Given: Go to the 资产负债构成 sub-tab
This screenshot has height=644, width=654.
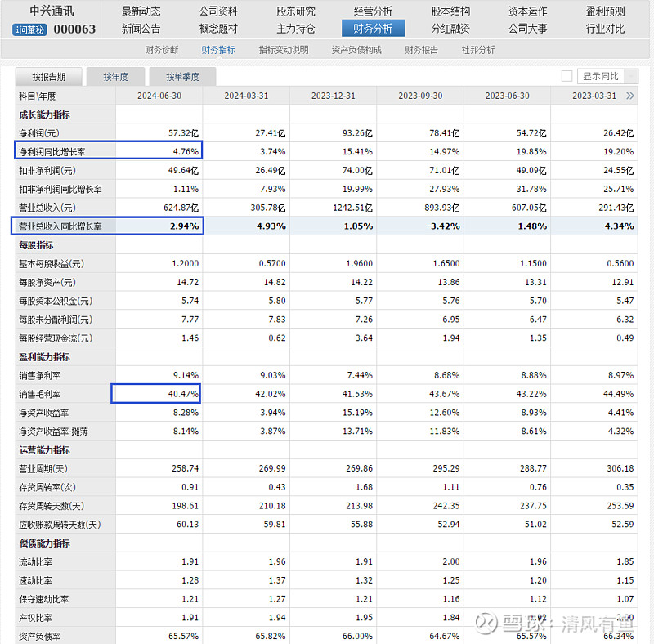Looking at the screenshot, I should [356, 50].
